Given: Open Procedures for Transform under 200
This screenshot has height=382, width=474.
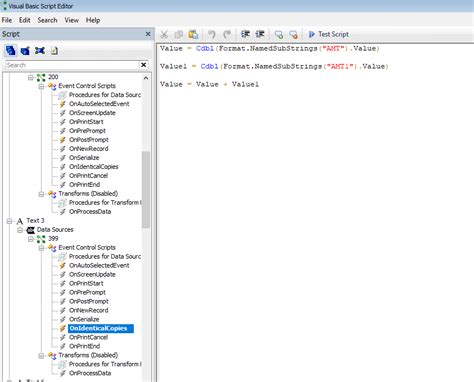Looking at the screenshot, I should 105,202.
